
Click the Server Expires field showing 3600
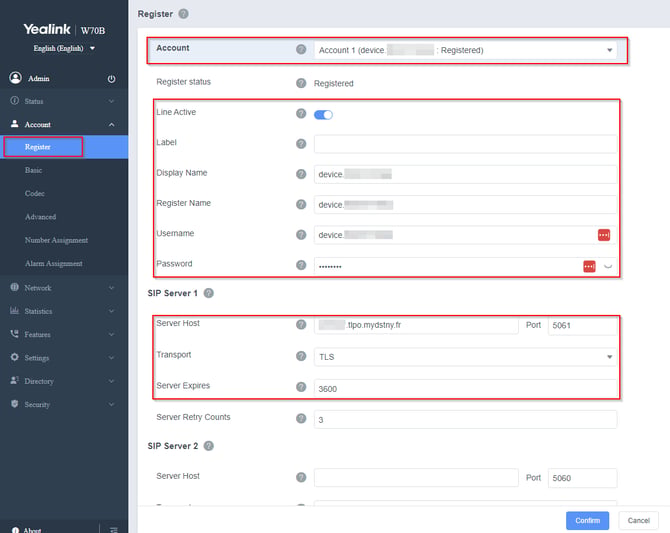[465, 389]
